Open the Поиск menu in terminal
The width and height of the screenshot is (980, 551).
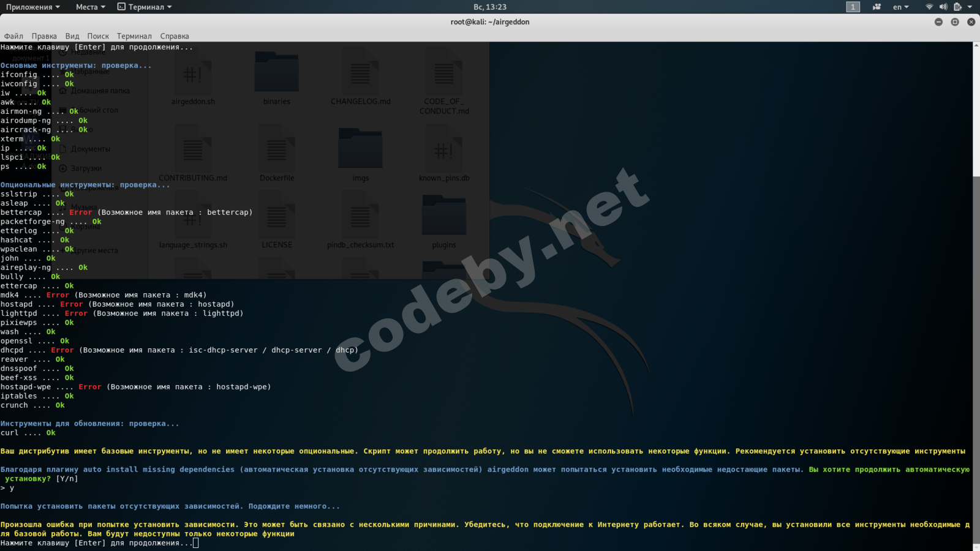pyautogui.click(x=98, y=36)
